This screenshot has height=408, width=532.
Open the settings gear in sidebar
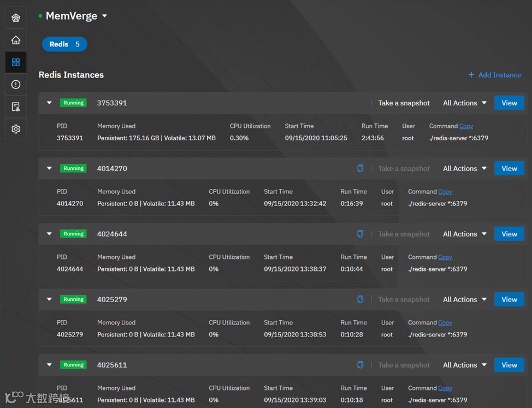[16, 129]
